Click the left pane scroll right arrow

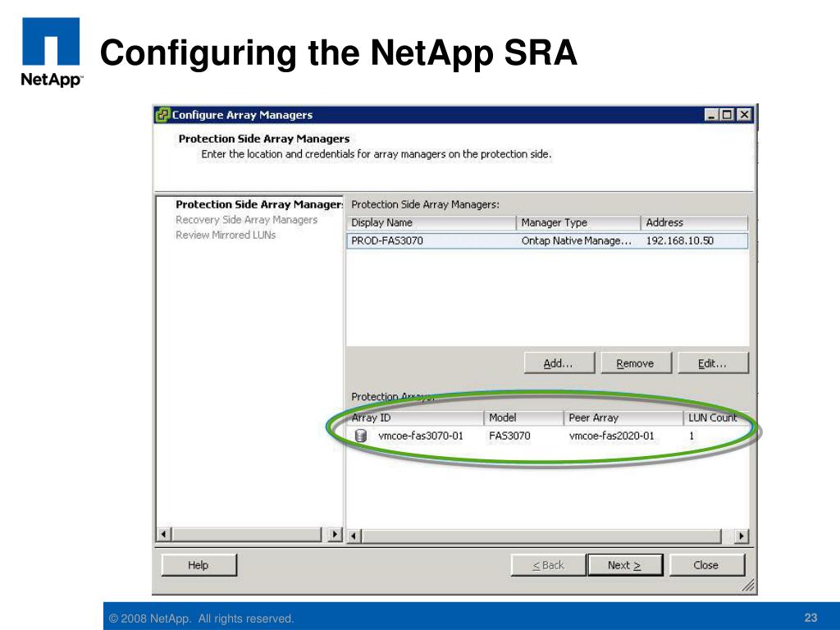(334, 535)
